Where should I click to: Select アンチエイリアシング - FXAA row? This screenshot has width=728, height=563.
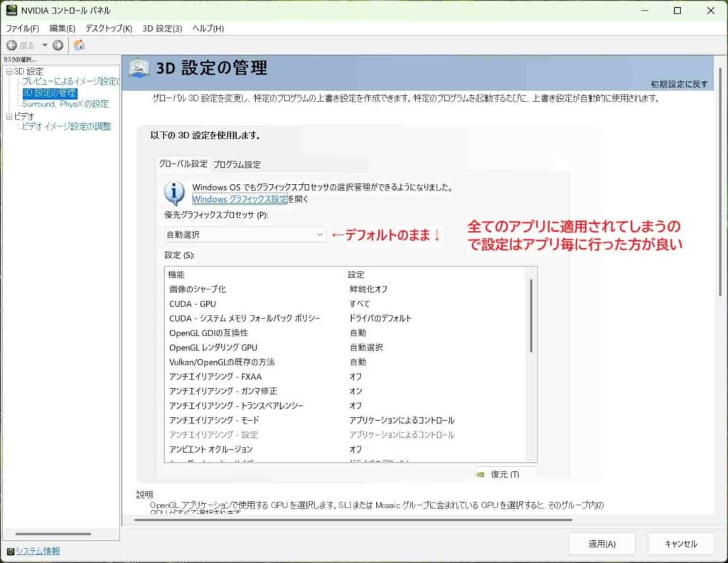point(346,377)
